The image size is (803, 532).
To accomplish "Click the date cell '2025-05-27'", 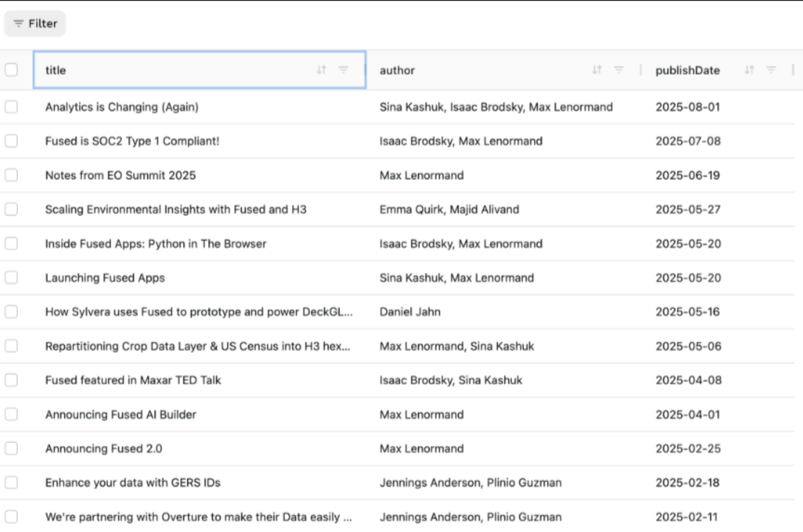I will [688, 209].
